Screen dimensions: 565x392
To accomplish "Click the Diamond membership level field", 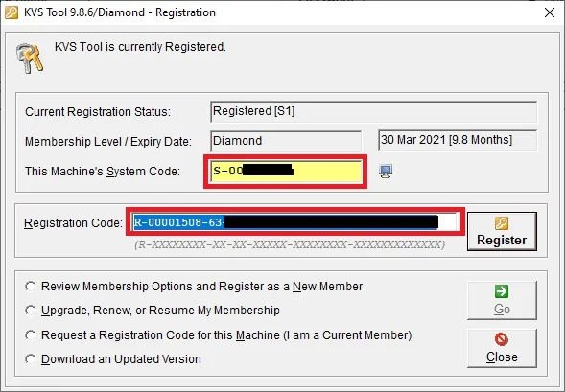I will [286, 141].
